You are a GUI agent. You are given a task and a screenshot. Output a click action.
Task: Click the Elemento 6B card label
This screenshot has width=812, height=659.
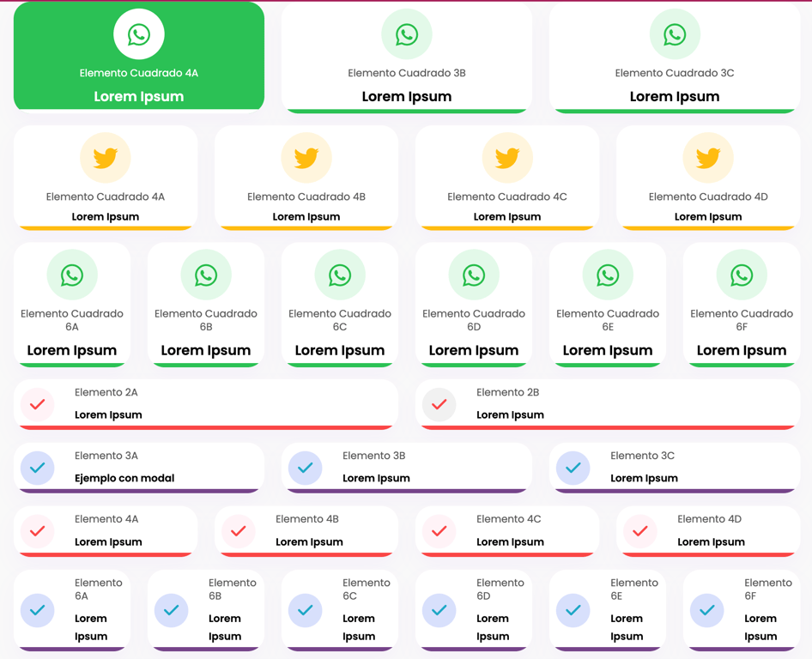[232, 589]
